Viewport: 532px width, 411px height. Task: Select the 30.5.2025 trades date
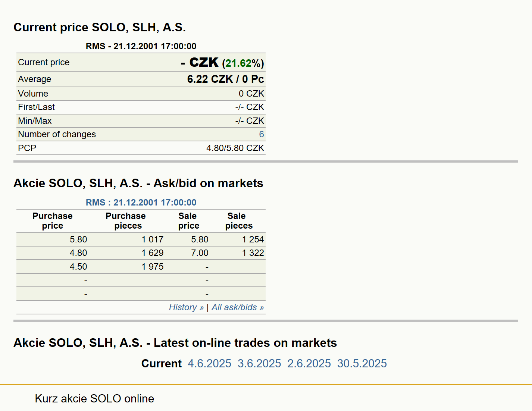coord(362,363)
